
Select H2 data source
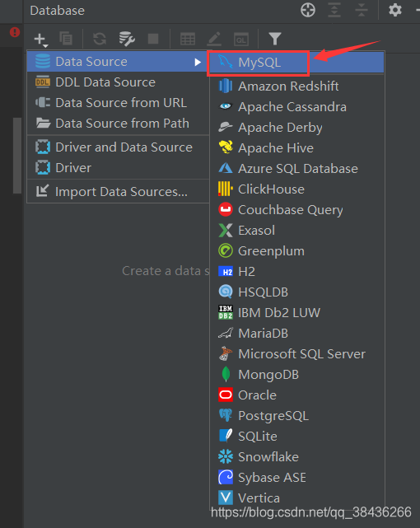point(296,271)
